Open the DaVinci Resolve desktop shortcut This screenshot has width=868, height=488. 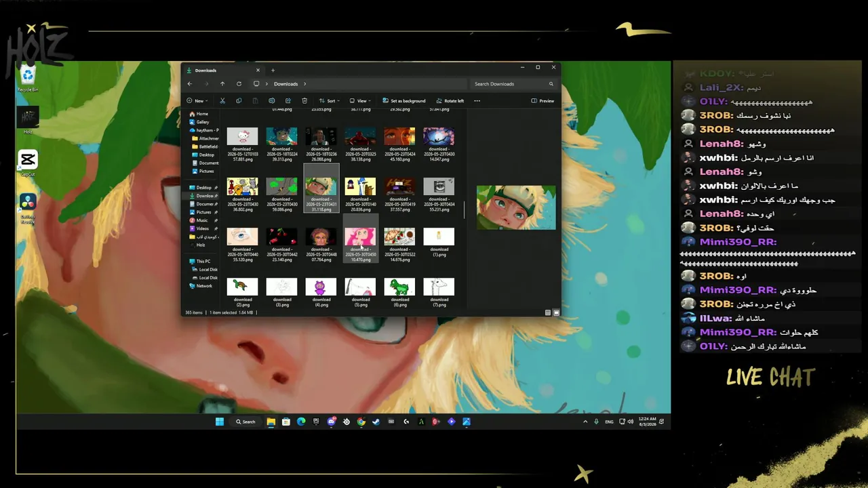click(x=28, y=209)
